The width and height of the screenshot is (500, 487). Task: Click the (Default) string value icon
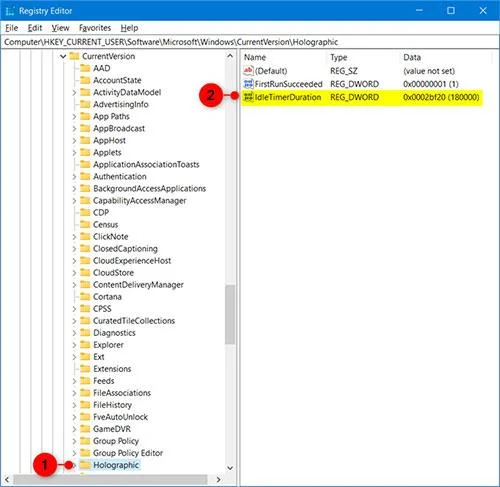(248, 71)
